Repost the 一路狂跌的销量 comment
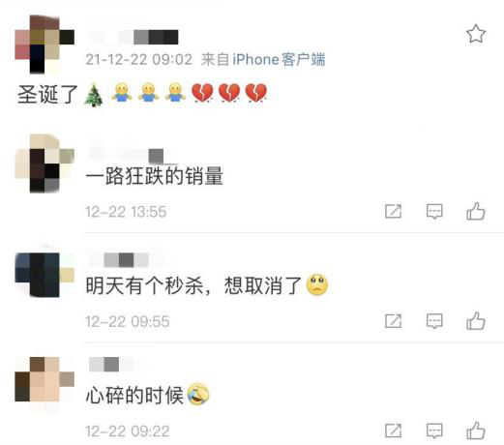The height and width of the screenshot is (445, 504). point(394,212)
